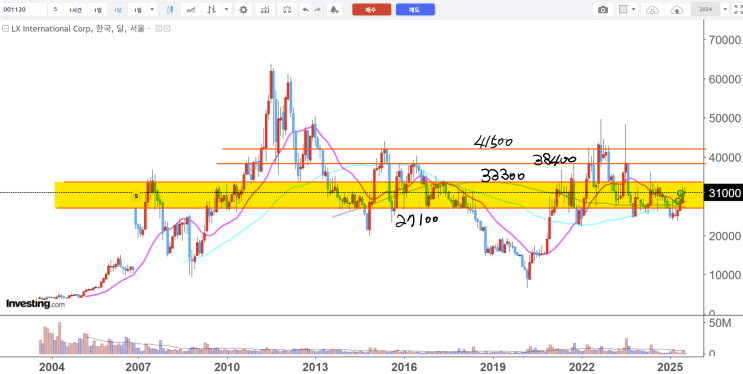Expand the chart style dropdown arrow
Viewport: 743px width, 374px height.
coord(227,9)
